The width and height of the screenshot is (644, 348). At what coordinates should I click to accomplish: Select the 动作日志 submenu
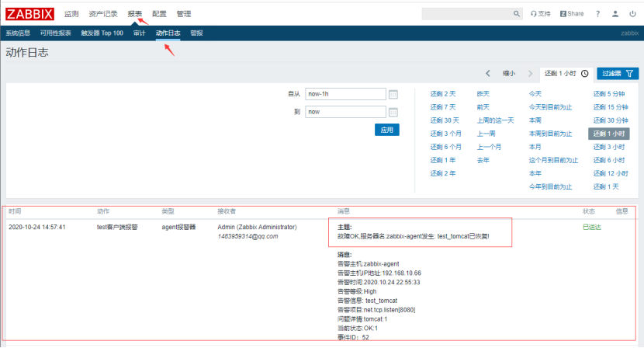[x=168, y=33]
